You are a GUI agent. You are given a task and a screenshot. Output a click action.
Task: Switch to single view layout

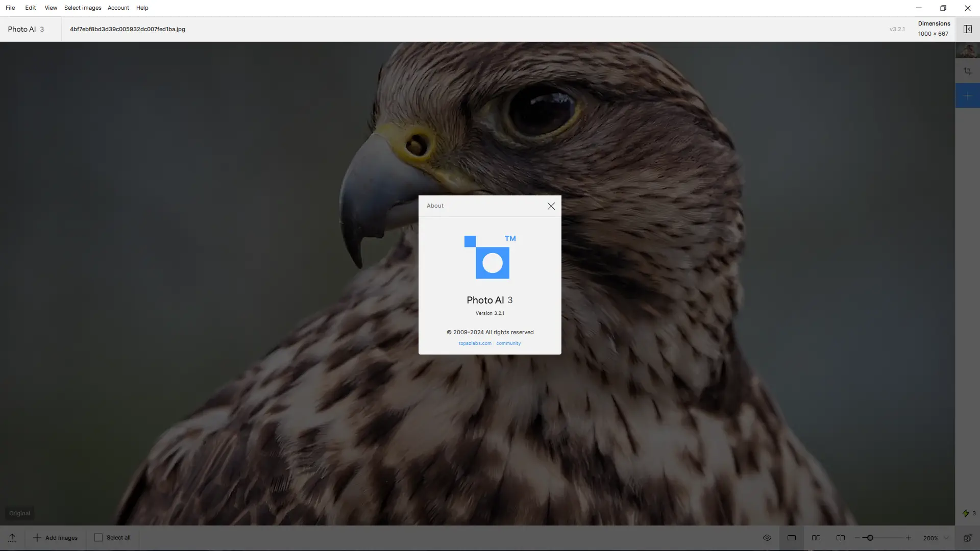pos(792,538)
